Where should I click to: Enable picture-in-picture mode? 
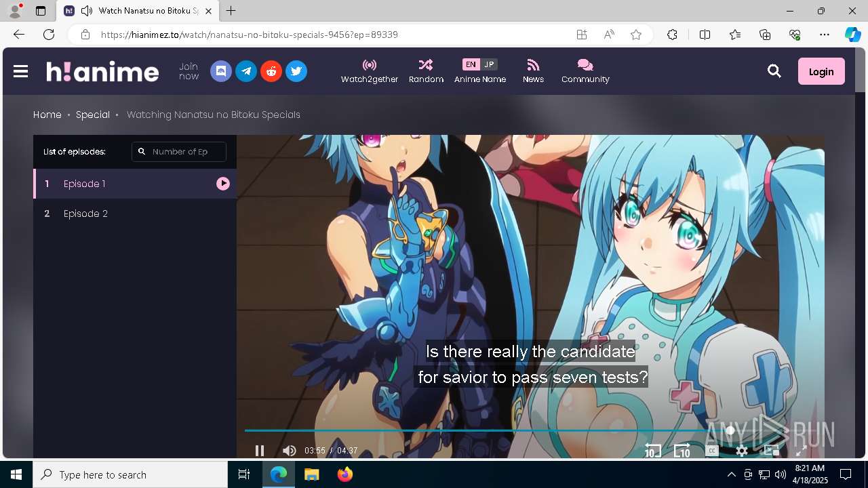772,451
